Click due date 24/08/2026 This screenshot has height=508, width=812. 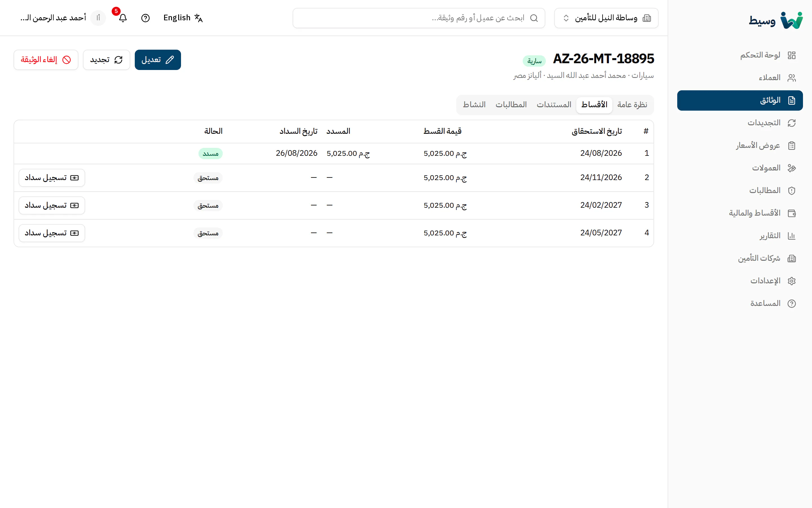tap(601, 153)
